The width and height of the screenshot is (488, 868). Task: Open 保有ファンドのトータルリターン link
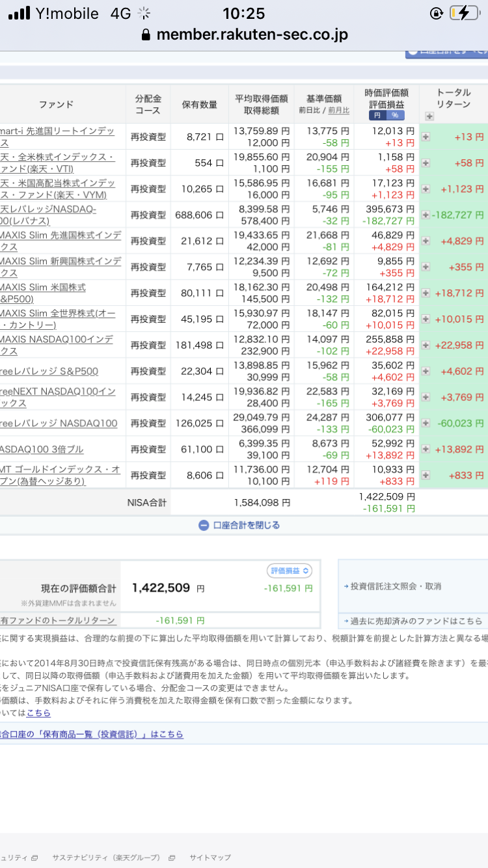[x=58, y=621]
